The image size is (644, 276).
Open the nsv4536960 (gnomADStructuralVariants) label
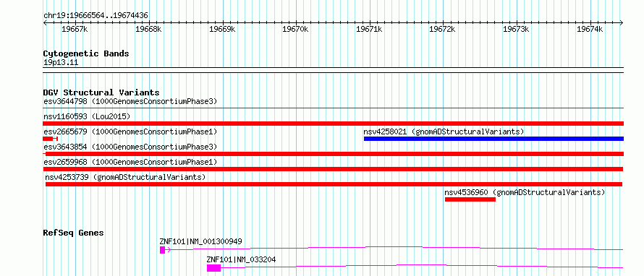pyautogui.click(x=525, y=192)
